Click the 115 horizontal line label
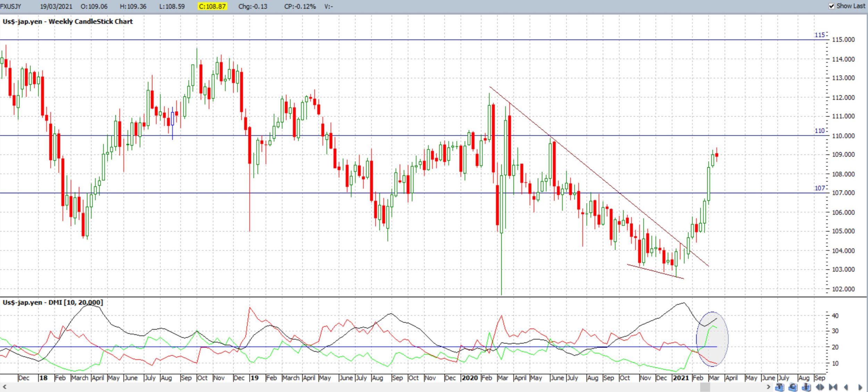 819,35
